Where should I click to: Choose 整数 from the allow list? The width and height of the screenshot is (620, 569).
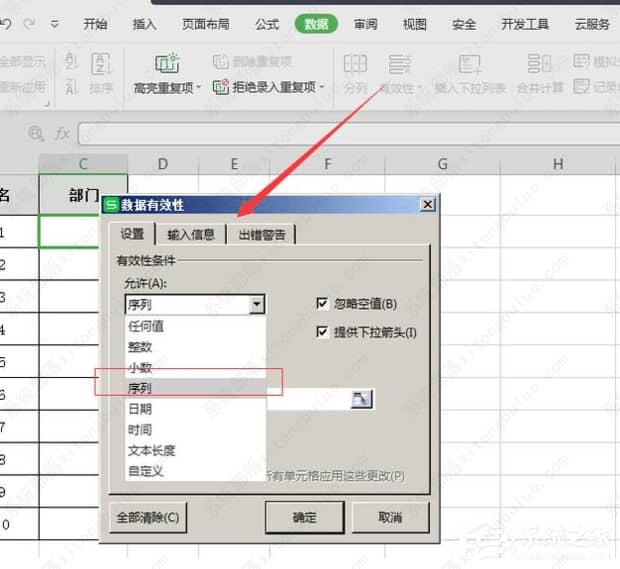pyautogui.click(x=195, y=347)
